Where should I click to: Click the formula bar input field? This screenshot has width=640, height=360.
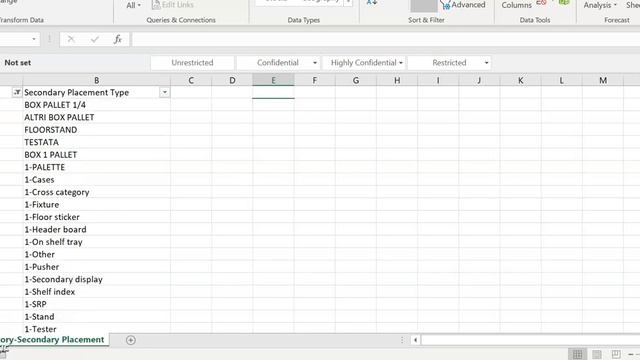386,39
